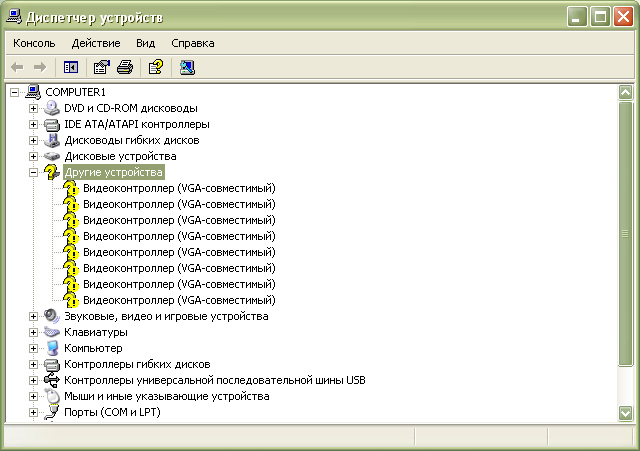The image size is (640, 451).
Task: Click the vertical scrollbar thumb
Action: coord(626,234)
